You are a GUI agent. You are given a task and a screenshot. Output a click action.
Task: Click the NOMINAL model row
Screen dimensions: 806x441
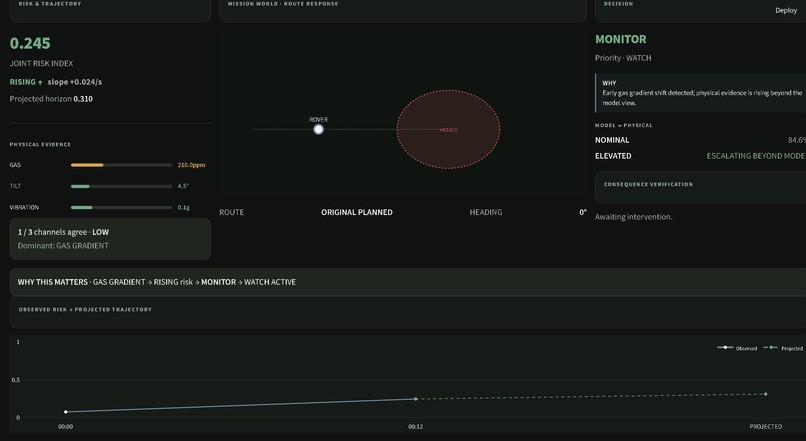[700, 140]
